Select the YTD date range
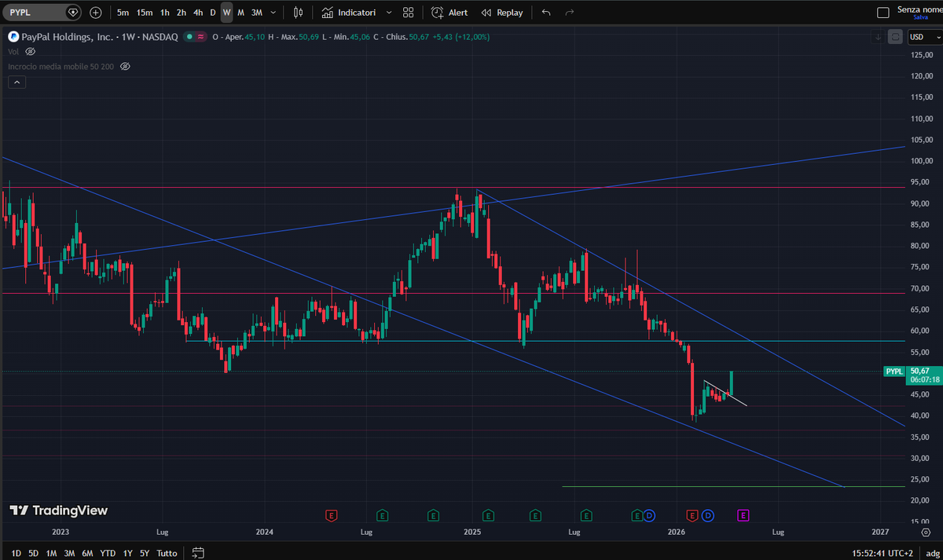The image size is (943, 560). click(108, 553)
